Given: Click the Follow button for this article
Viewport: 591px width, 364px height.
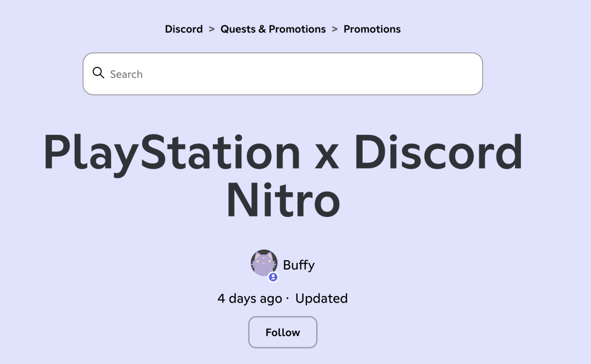Looking at the screenshot, I should pyautogui.click(x=282, y=332).
